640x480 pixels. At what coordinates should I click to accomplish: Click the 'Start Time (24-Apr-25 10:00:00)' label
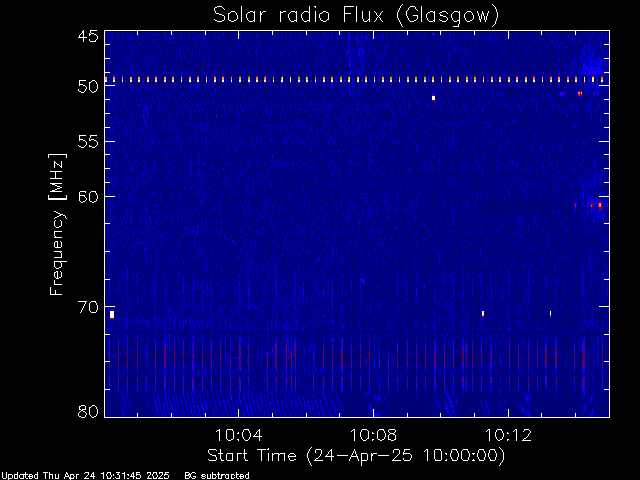click(356, 456)
